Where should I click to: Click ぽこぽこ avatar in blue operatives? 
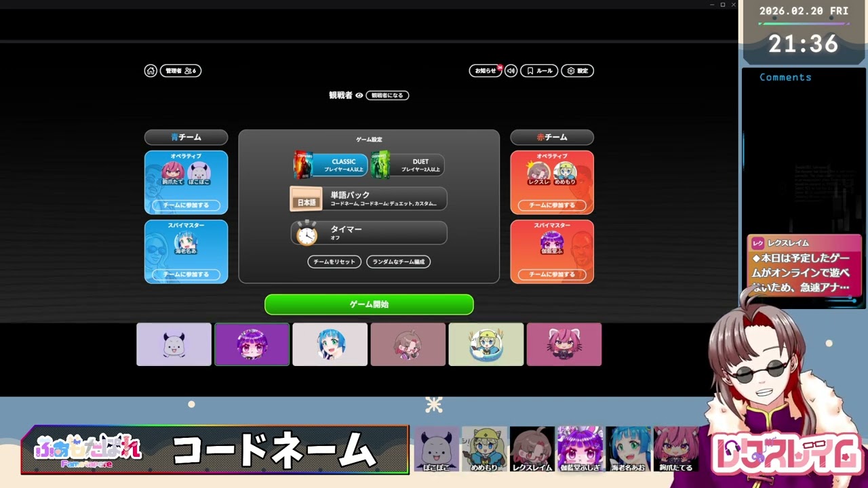[x=199, y=171]
